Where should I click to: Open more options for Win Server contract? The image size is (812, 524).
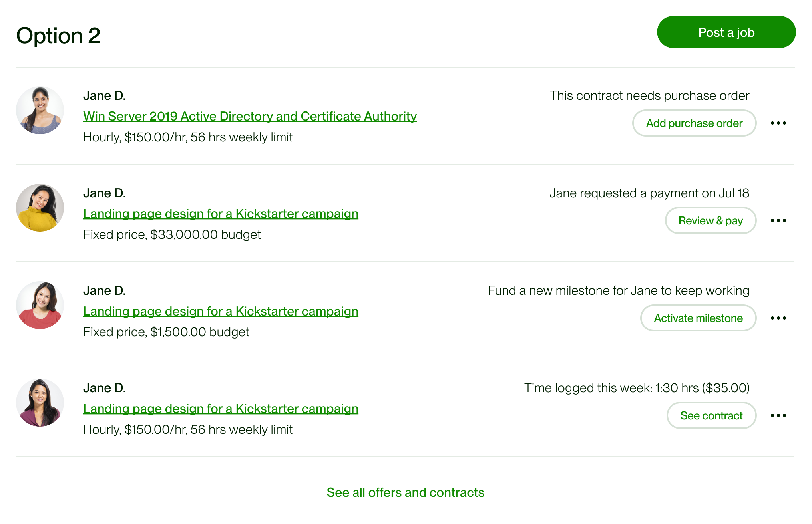point(778,123)
